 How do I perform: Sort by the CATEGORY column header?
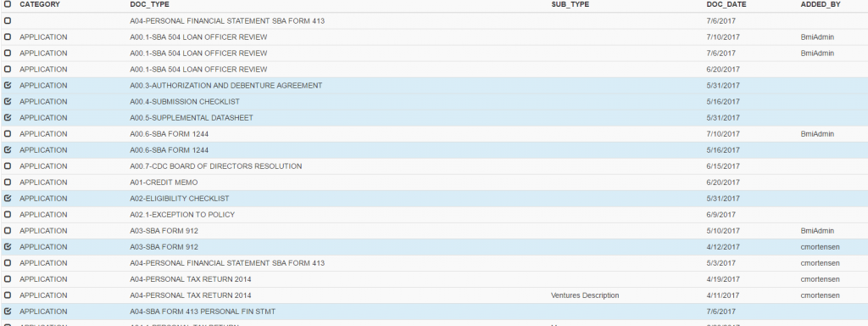tap(40, 4)
